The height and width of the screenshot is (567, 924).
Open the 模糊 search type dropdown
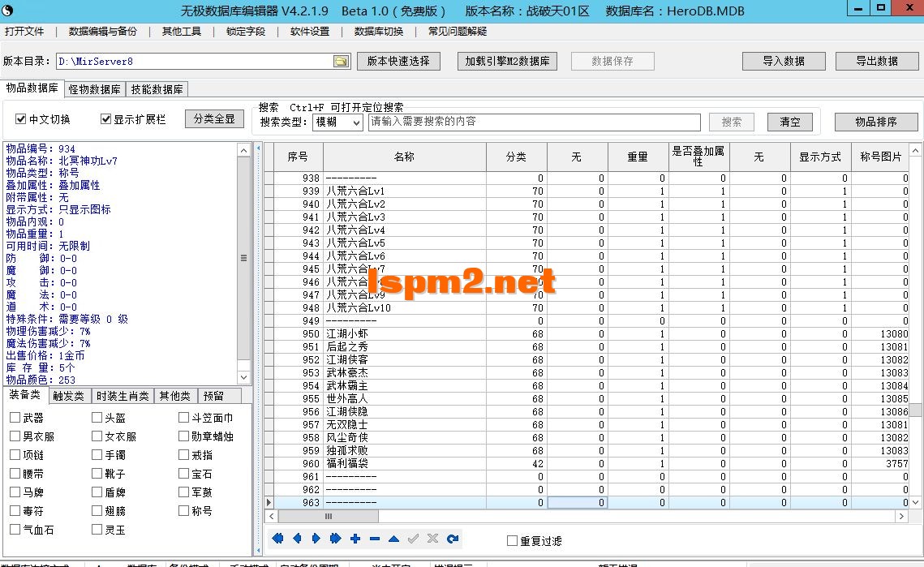coord(354,122)
